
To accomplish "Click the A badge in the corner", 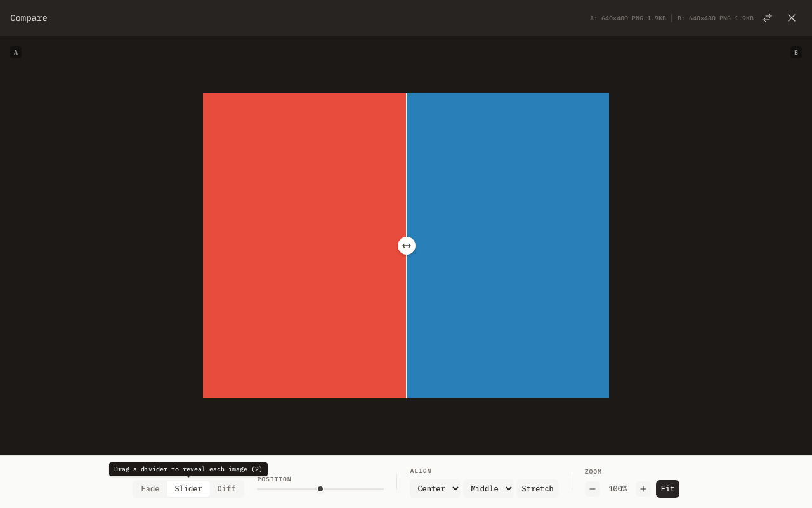I will pos(16,53).
